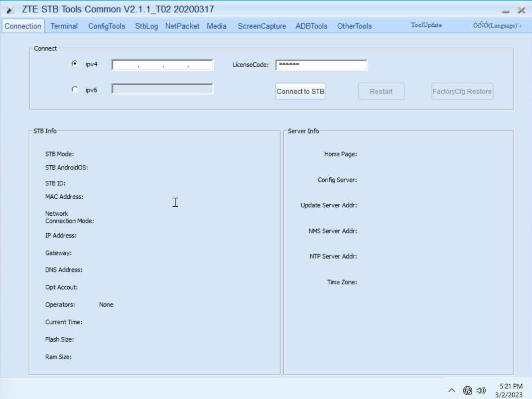Click the 'STB Mode:' label
Image resolution: width=532 pixels, height=399 pixels.
(59, 154)
